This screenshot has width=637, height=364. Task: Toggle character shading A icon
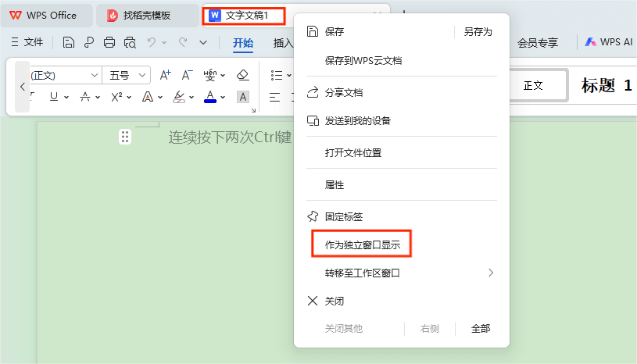(x=243, y=97)
